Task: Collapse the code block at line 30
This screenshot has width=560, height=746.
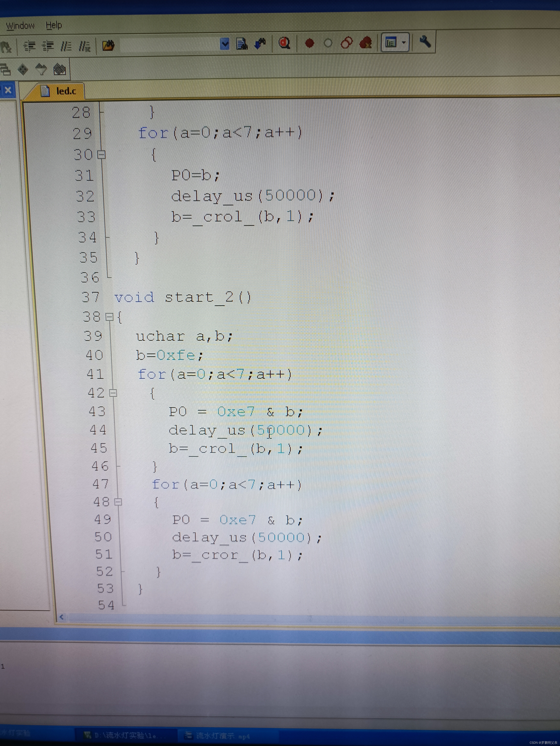Action: [x=101, y=155]
